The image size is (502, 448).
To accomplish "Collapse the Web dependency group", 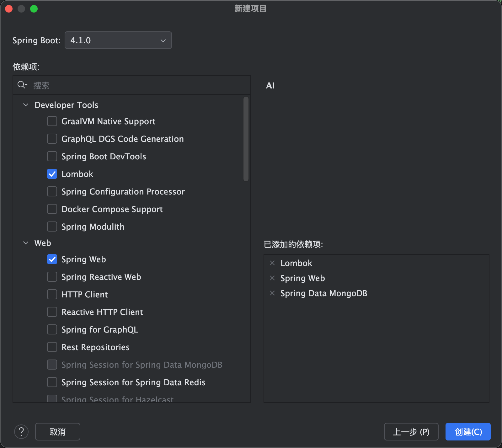I will (26, 243).
